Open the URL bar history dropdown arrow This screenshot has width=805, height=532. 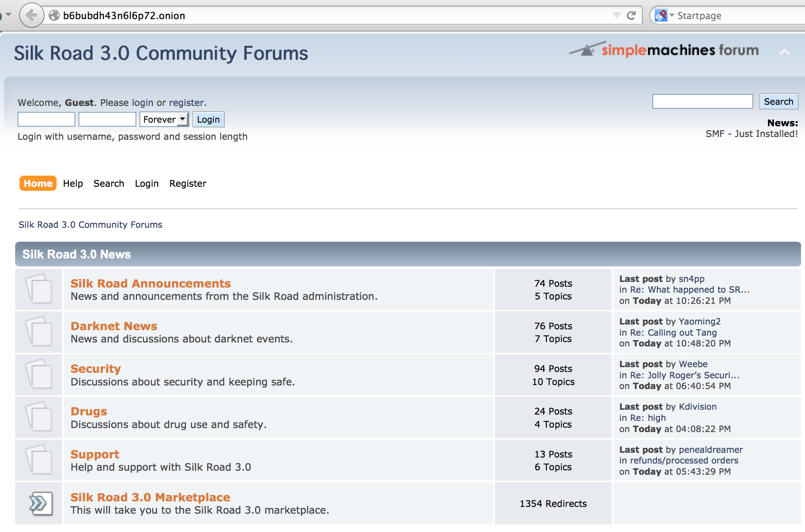[x=617, y=16]
